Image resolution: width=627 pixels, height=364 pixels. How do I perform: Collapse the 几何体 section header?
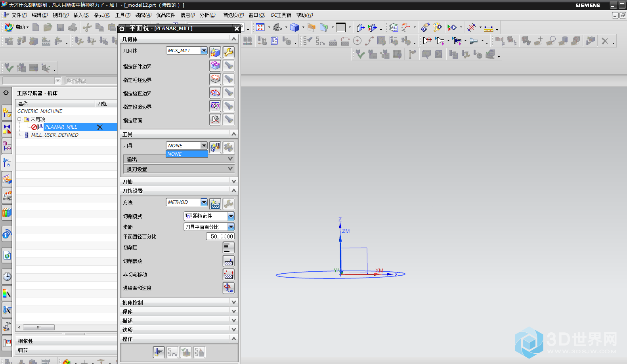point(179,39)
